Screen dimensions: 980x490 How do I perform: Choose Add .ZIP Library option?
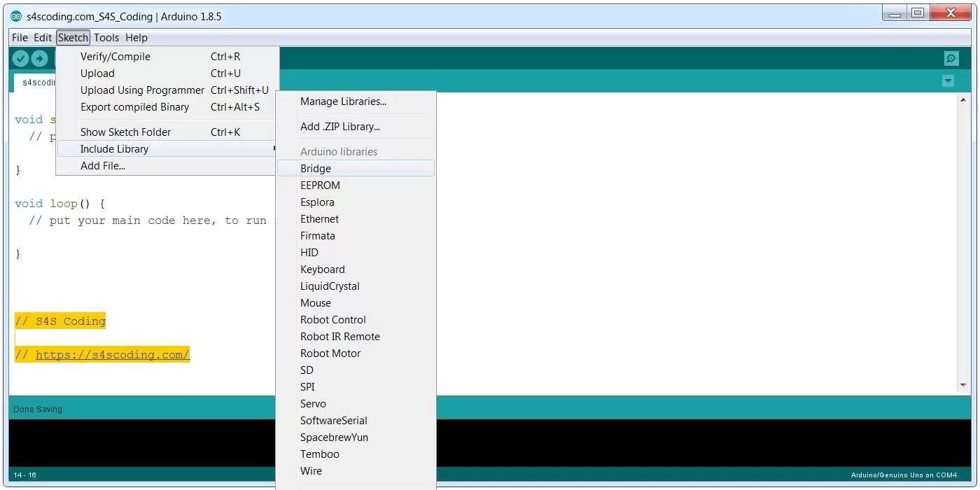click(339, 127)
